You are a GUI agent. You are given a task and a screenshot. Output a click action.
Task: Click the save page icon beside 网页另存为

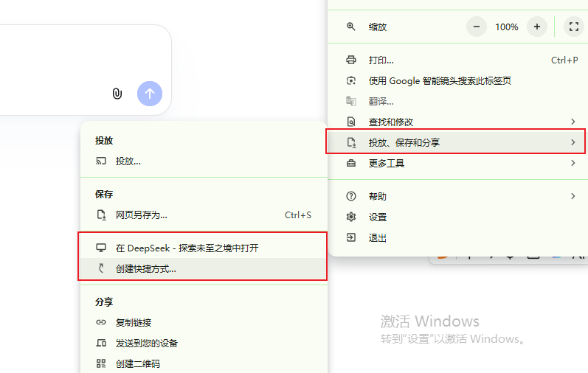(x=101, y=215)
